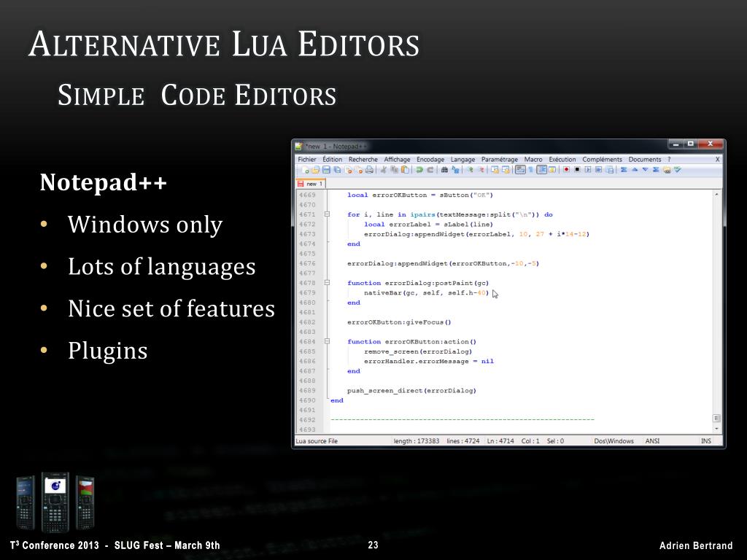This screenshot has height=560, width=747.
Task: Click 'push_screen_direct(errorDialog)' code line
Action: (411, 391)
